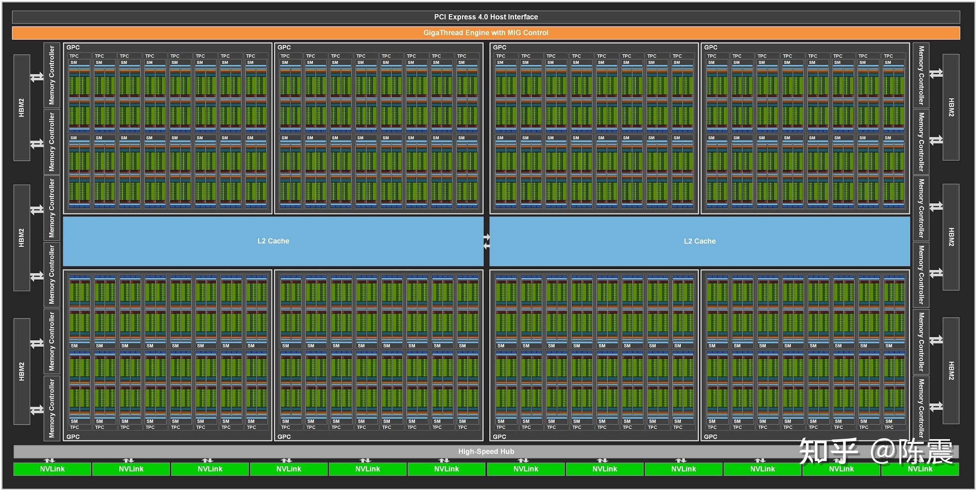Click the middle HBM2 block on the right side
The height and width of the screenshot is (493, 980).
[951, 237]
